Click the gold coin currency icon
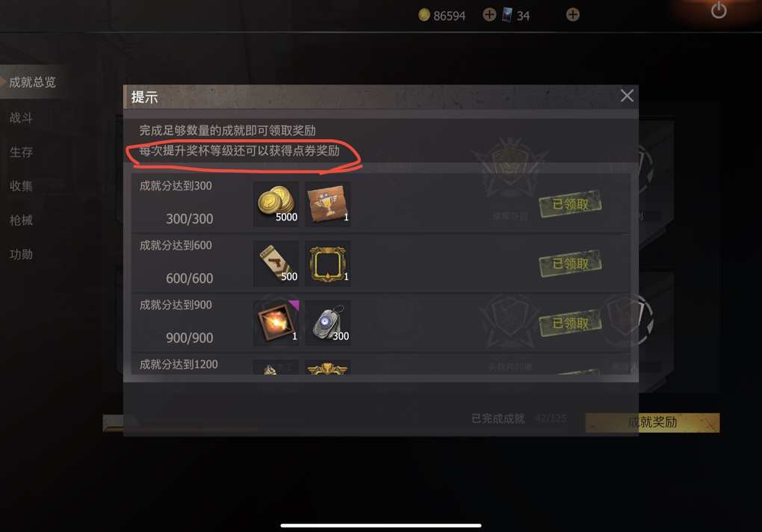Image resolution: width=762 pixels, height=532 pixels. [x=424, y=15]
